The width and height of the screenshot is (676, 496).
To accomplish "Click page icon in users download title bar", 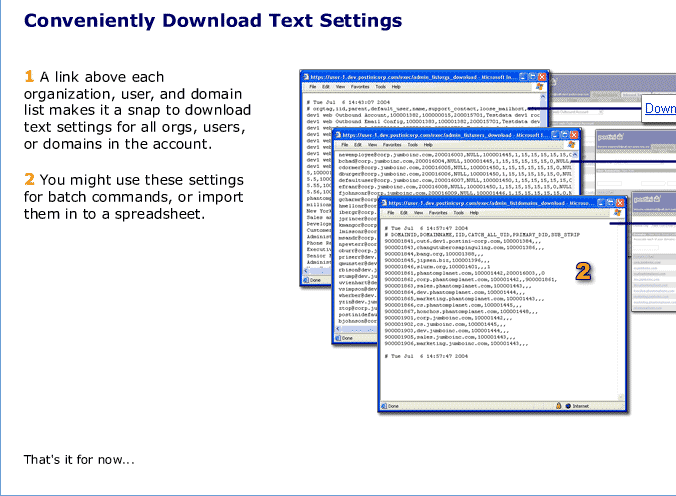I will 338,135.
